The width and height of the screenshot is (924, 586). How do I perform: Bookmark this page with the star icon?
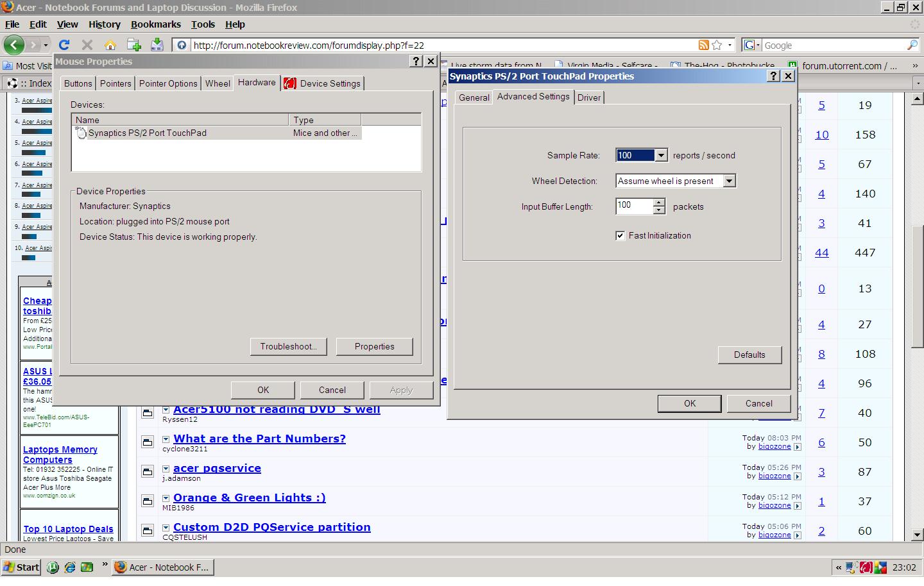pyautogui.click(x=717, y=45)
